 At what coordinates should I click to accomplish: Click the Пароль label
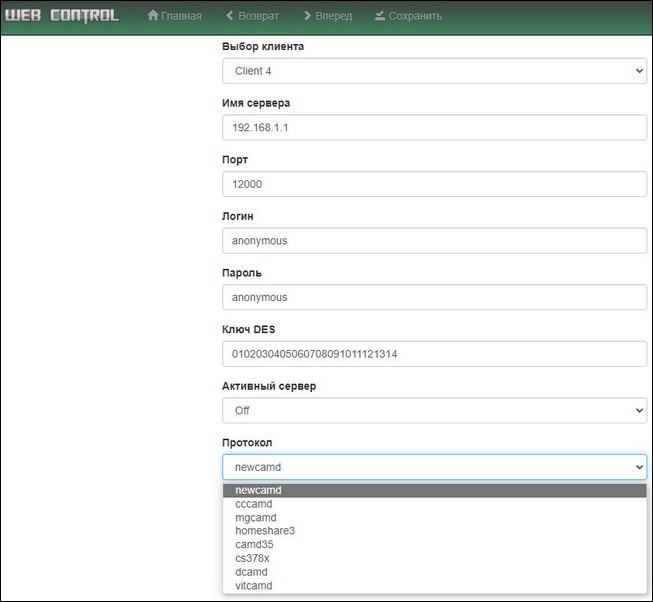242,273
